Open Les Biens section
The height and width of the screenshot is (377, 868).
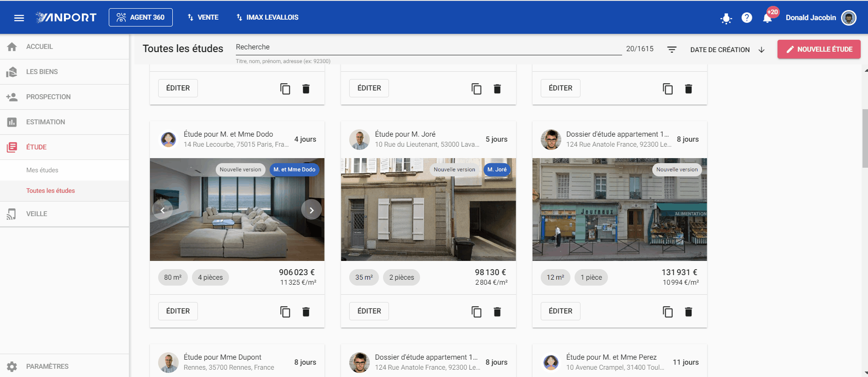pyautogui.click(x=64, y=72)
